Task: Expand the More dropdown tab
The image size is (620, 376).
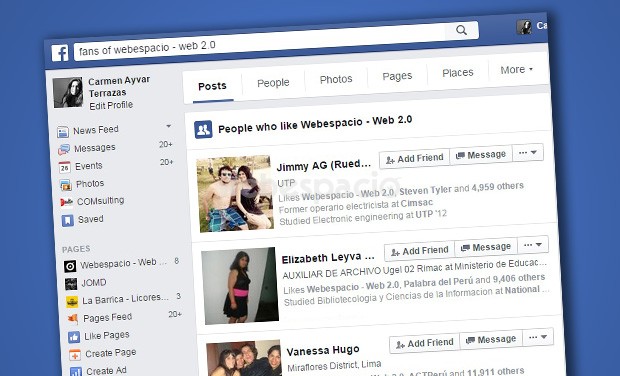Action: pyautogui.click(x=517, y=70)
